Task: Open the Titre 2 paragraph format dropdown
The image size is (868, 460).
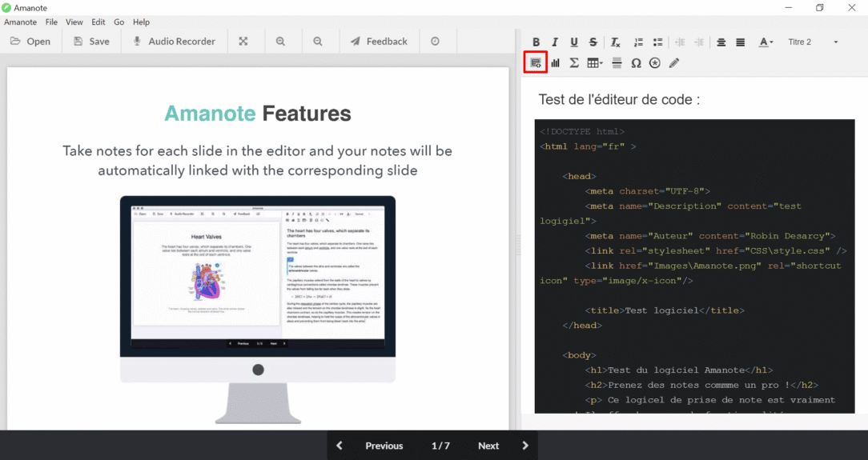Action: click(x=813, y=42)
